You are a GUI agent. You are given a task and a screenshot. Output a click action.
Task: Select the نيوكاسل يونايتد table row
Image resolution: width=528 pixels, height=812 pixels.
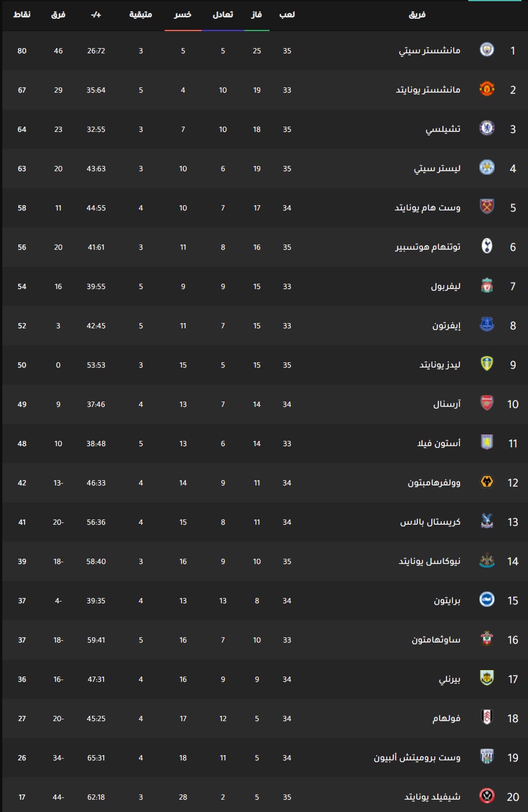coord(265,562)
